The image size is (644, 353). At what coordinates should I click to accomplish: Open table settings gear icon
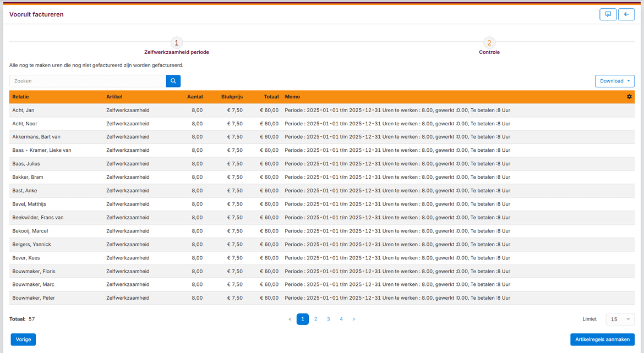[x=629, y=97]
